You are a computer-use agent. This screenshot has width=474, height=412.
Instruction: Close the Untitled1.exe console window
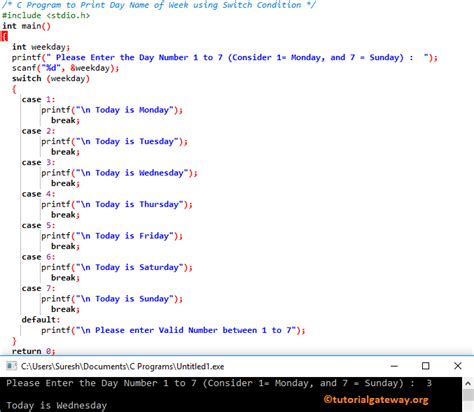coord(458,366)
